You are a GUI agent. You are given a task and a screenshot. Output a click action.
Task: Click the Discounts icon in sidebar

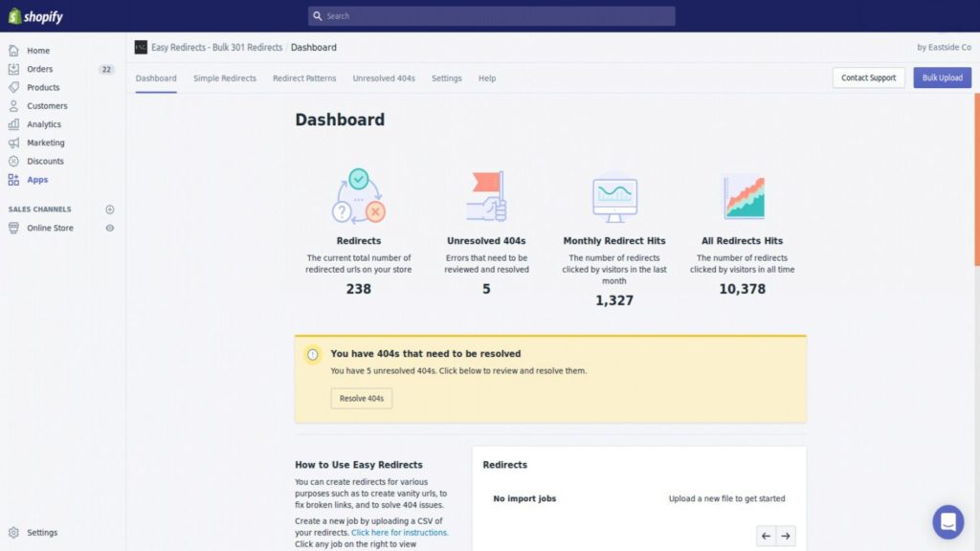(x=13, y=161)
